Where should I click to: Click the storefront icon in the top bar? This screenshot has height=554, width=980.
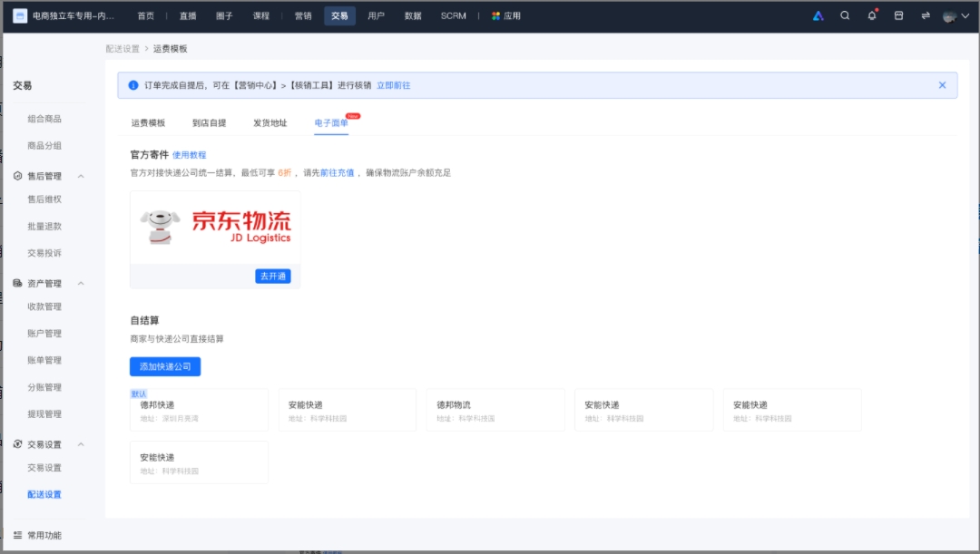tap(898, 15)
